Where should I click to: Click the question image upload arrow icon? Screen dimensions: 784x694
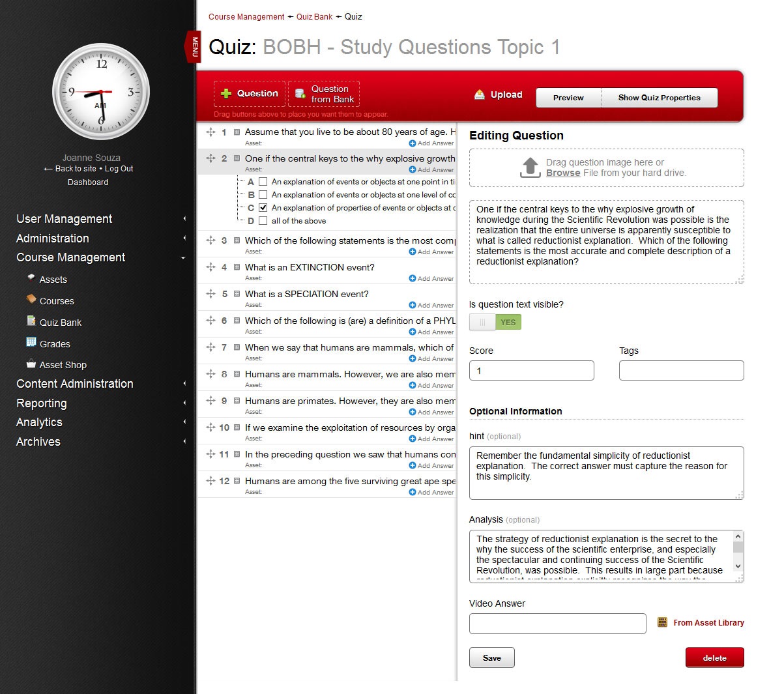pos(530,167)
